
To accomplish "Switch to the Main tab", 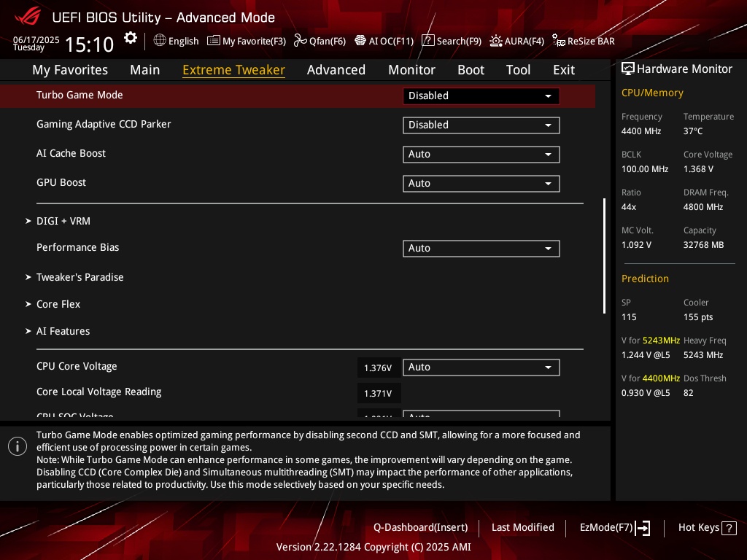I will [x=145, y=70].
